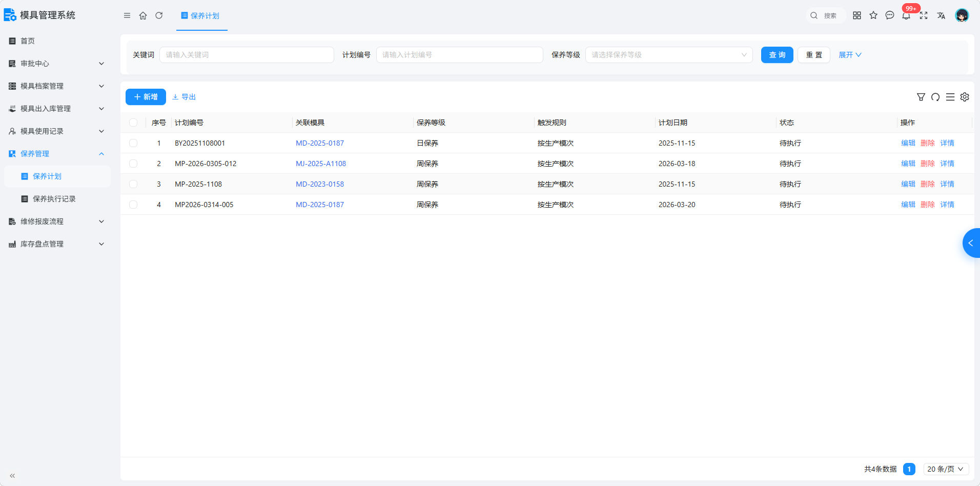980x486 pixels.
Task: Open table column settings gear
Action: tap(965, 97)
